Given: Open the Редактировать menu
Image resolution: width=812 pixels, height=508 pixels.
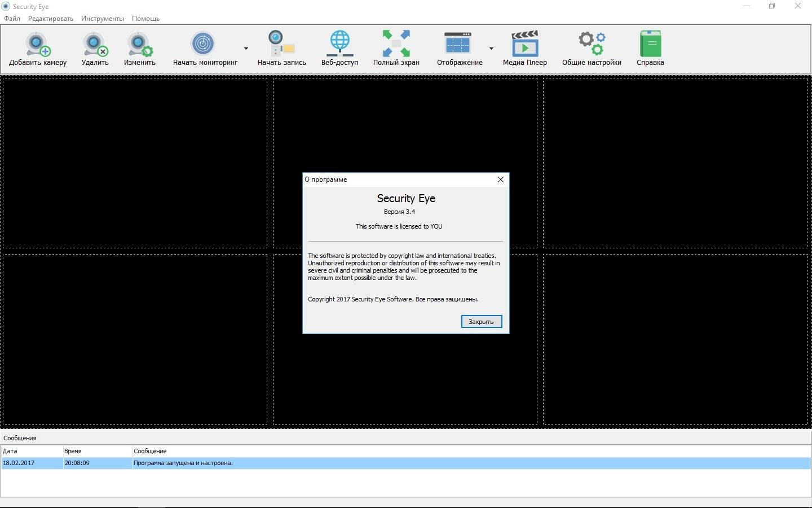Looking at the screenshot, I should (x=51, y=19).
